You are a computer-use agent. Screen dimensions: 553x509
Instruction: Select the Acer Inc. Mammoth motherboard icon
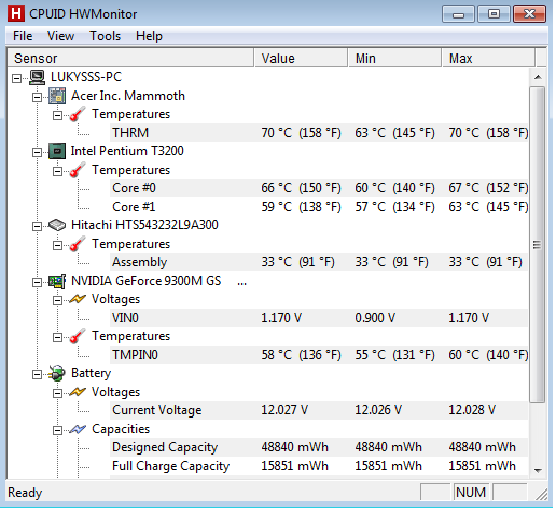coord(57,96)
